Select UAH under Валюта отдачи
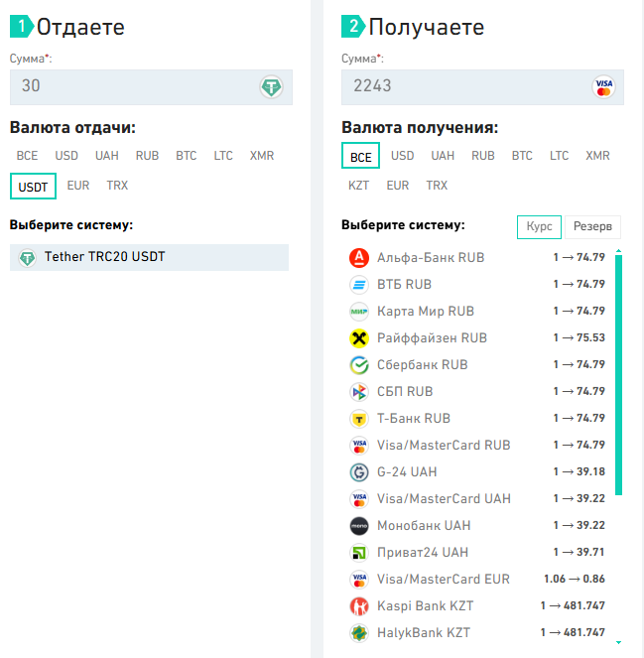 coord(106,156)
